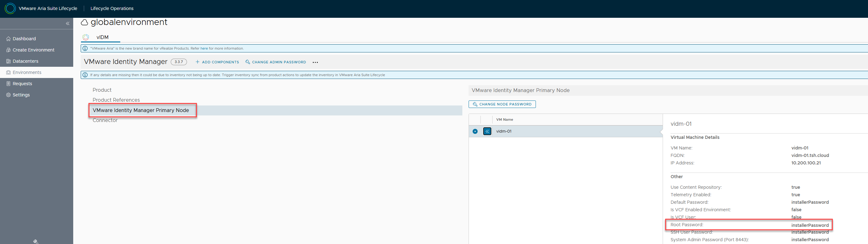Image resolution: width=868 pixels, height=244 pixels.
Task: Click Add Components button
Action: click(217, 62)
